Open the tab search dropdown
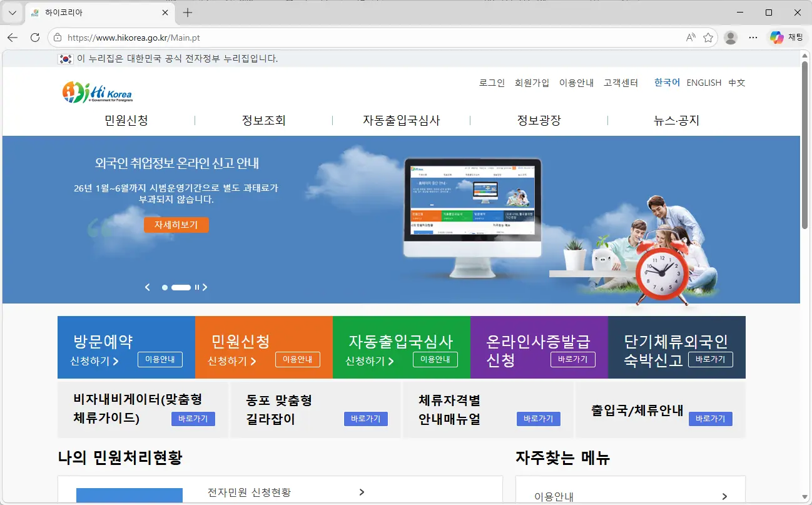This screenshot has height=505, width=812. [x=13, y=13]
